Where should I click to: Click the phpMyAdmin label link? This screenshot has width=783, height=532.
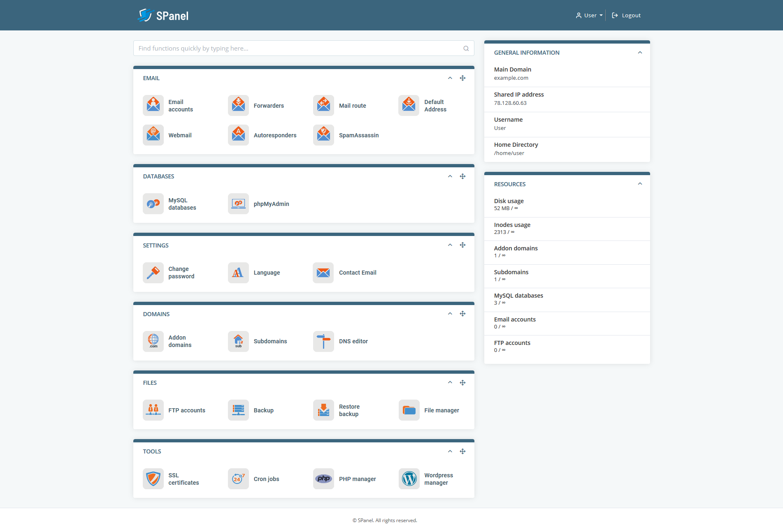271,204
